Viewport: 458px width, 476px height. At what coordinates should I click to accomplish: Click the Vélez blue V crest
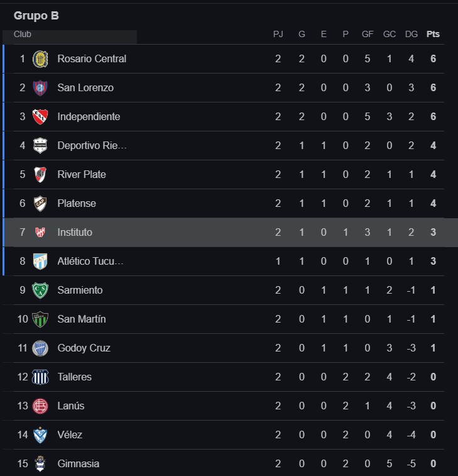point(40,435)
